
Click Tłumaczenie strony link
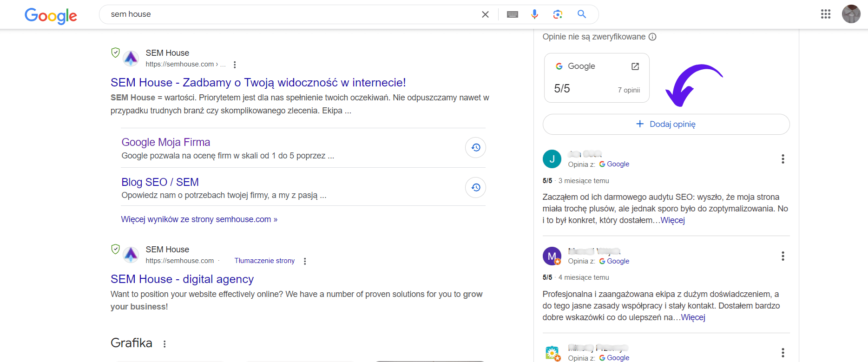click(x=264, y=261)
